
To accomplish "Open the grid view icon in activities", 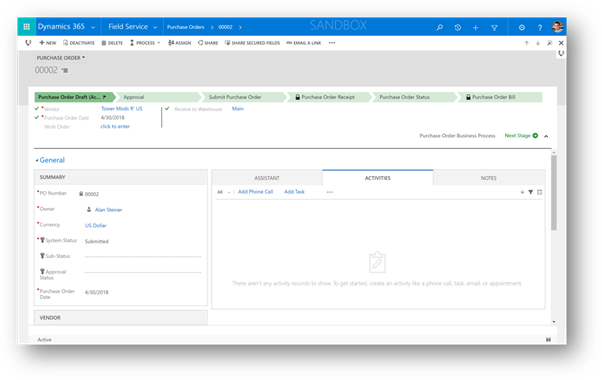I will tap(539, 192).
